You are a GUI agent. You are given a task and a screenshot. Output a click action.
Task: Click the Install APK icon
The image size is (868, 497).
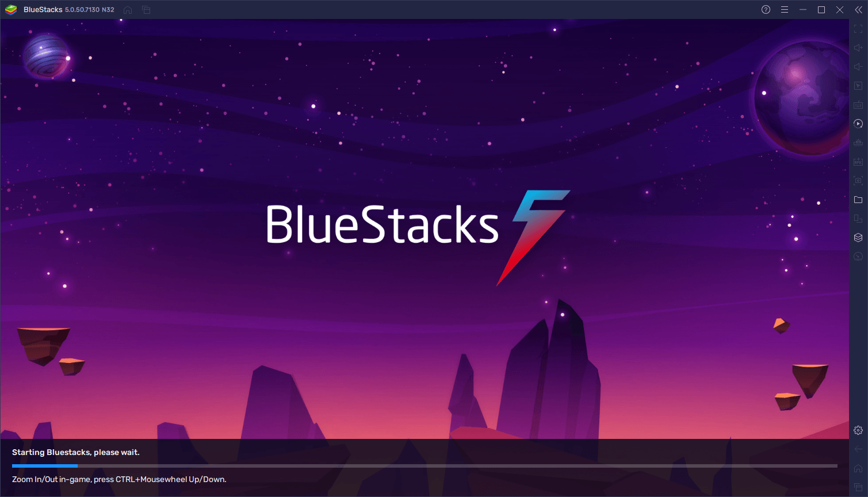(858, 162)
